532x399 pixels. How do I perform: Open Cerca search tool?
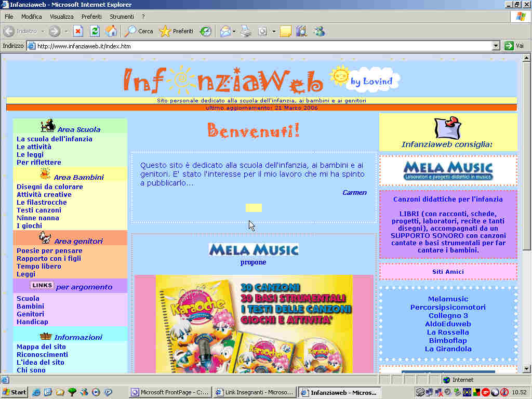pos(139,31)
